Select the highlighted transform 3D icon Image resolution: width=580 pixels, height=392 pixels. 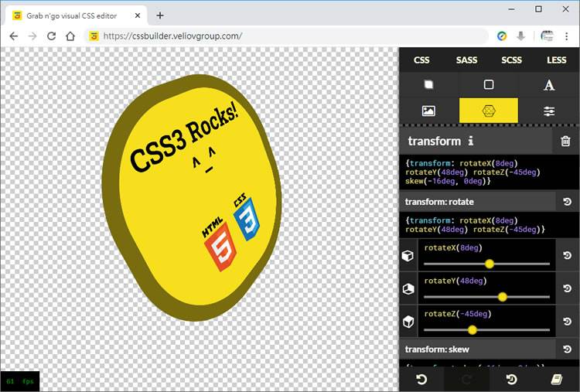(x=489, y=111)
